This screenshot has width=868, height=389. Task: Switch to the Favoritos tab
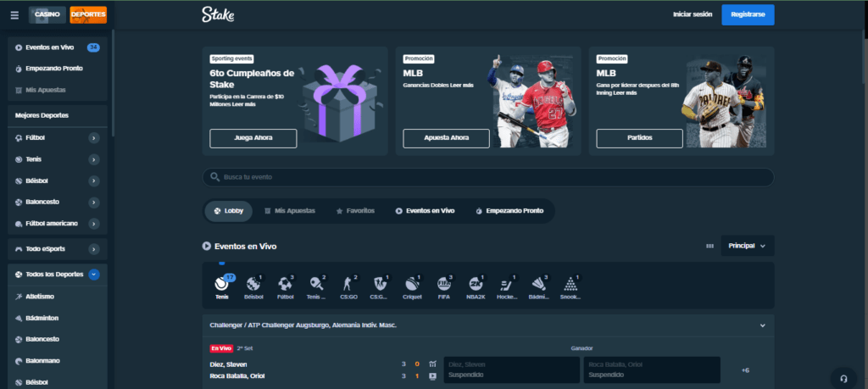tap(355, 211)
